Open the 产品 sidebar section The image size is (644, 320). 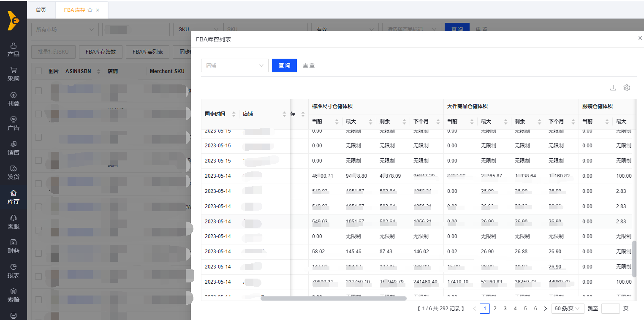click(14, 49)
